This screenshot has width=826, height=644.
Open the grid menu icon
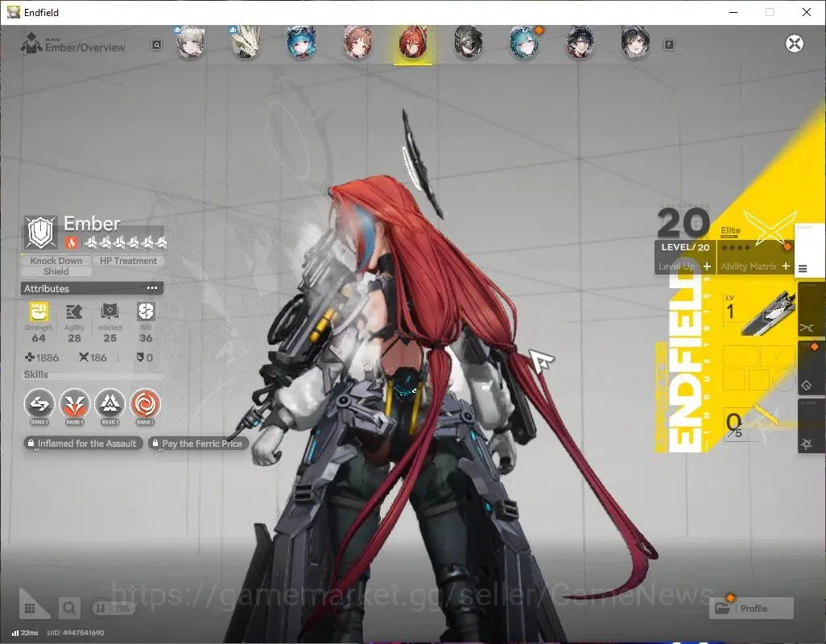(30, 609)
